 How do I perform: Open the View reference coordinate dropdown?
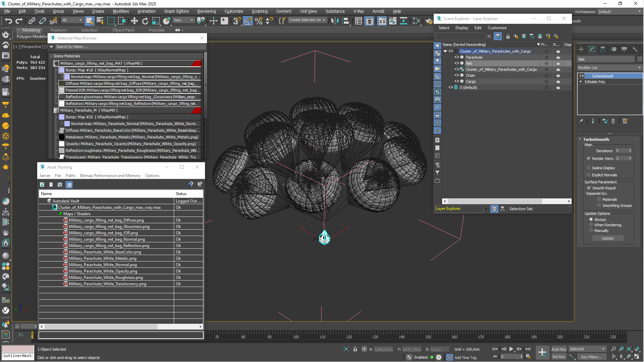point(183,20)
